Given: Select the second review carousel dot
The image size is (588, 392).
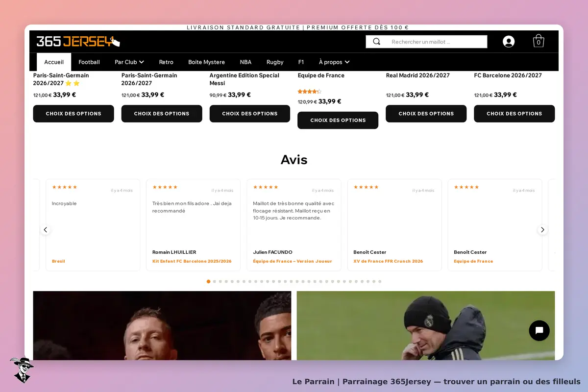Looking at the screenshot, I should pos(215,282).
